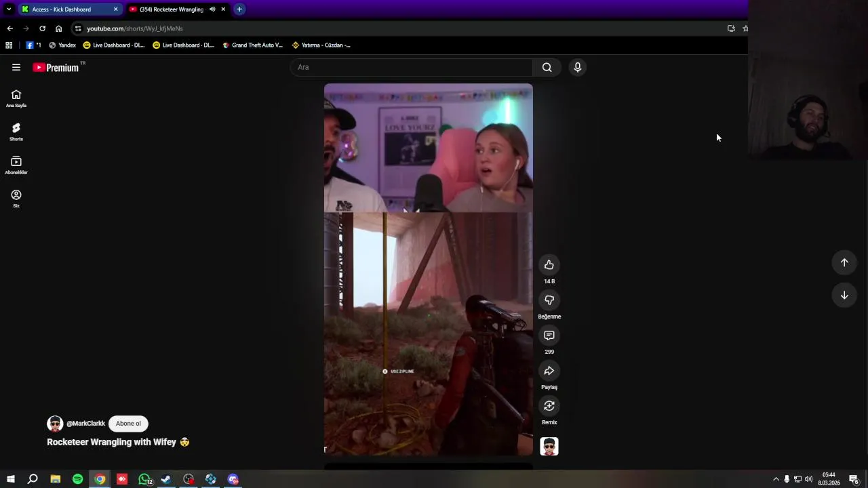The image size is (868, 488).
Task: Open the Grand Theft Auto bookmark
Action: tap(253, 45)
